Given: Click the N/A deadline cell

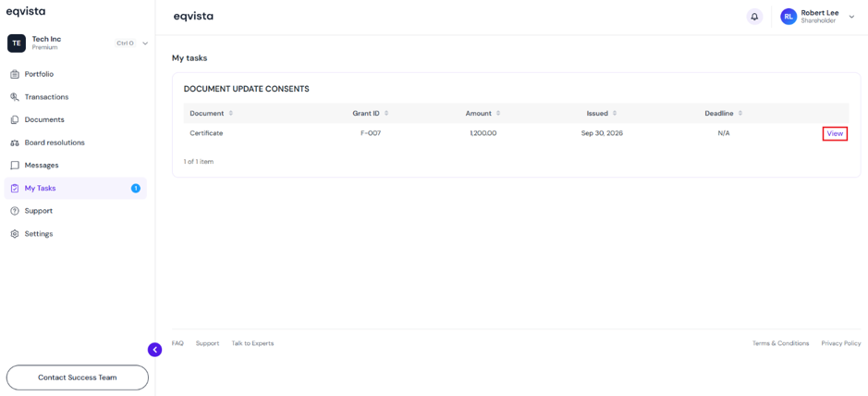Looking at the screenshot, I should tap(724, 133).
